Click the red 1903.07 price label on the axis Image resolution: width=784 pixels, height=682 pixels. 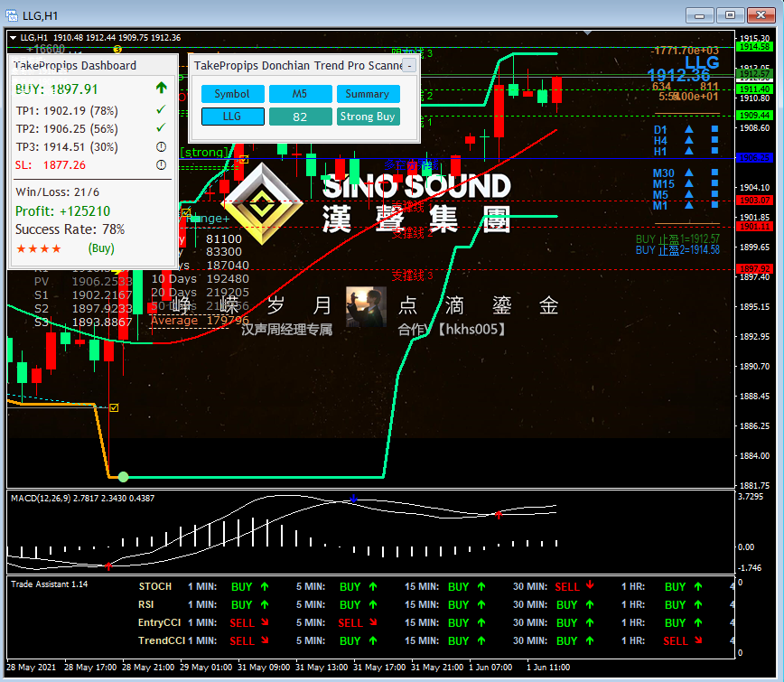(x=754, y=201)
